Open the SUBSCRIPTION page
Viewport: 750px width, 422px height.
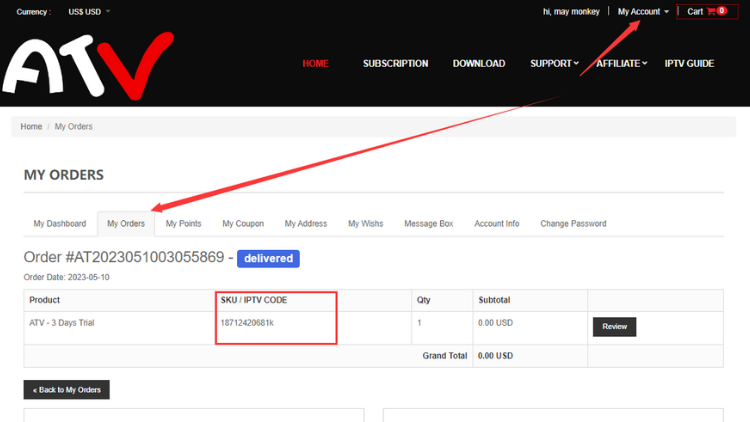395,63
